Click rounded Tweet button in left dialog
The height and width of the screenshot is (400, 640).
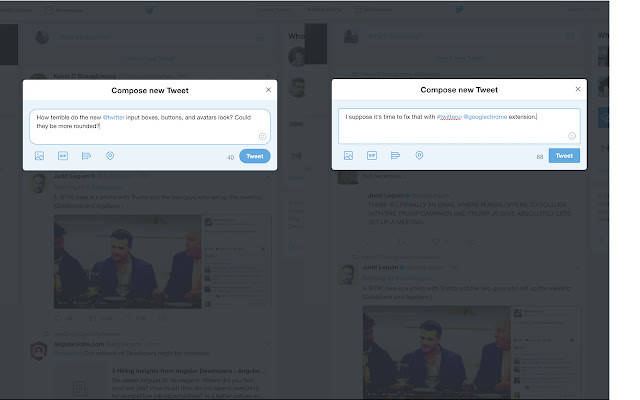tap(255, 156)
